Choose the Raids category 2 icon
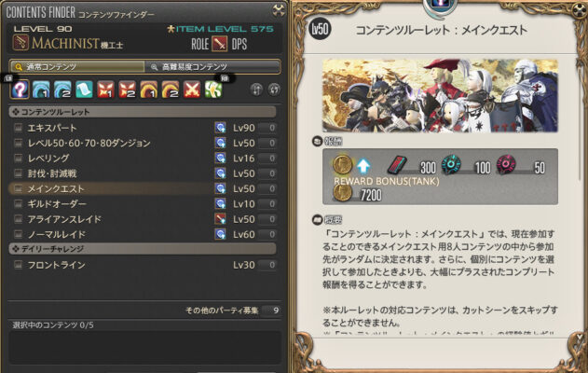 point(171,90)
